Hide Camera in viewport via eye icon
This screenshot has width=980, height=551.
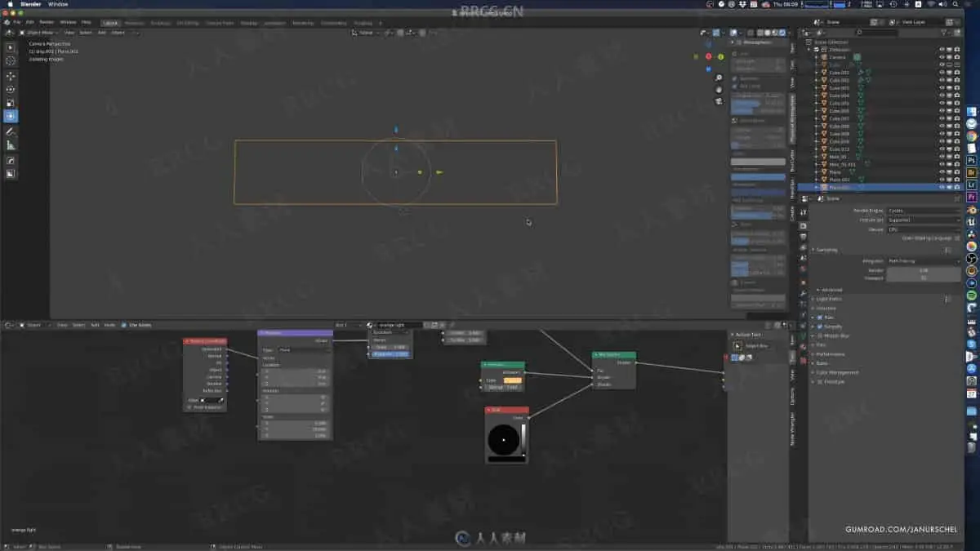coord(942,57)
